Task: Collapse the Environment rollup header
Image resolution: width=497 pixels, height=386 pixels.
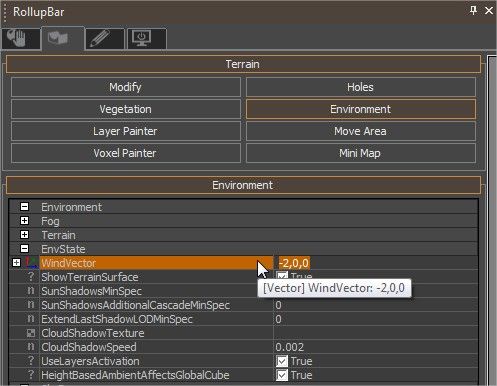Action: (243, 185)
